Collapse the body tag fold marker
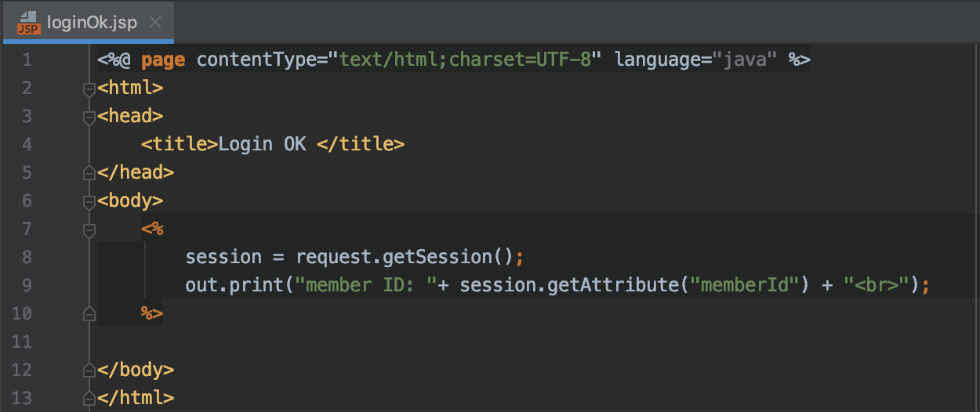The image size is (980, 412). pyautogui.click(x=89, y=201)
